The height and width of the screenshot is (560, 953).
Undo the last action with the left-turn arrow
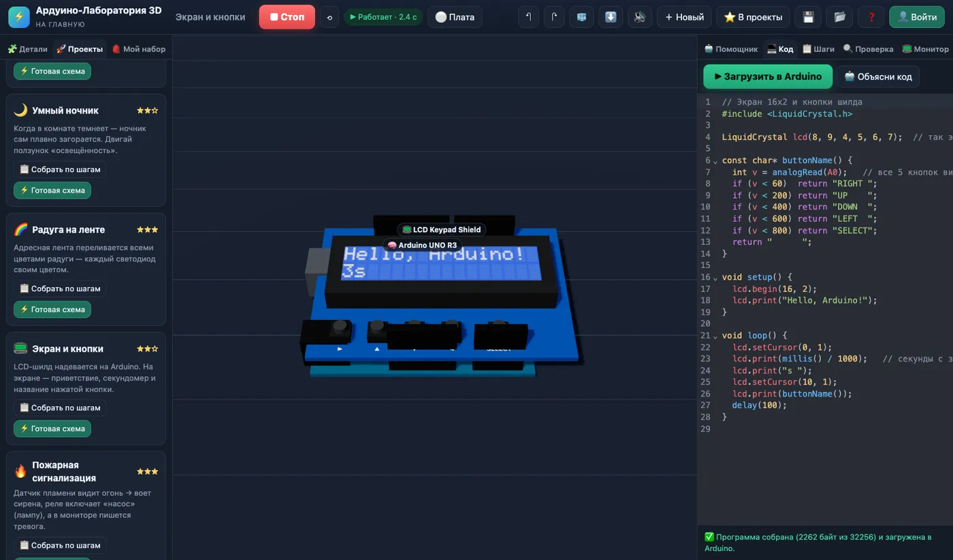pyautogui.click(x=529, y=17)
